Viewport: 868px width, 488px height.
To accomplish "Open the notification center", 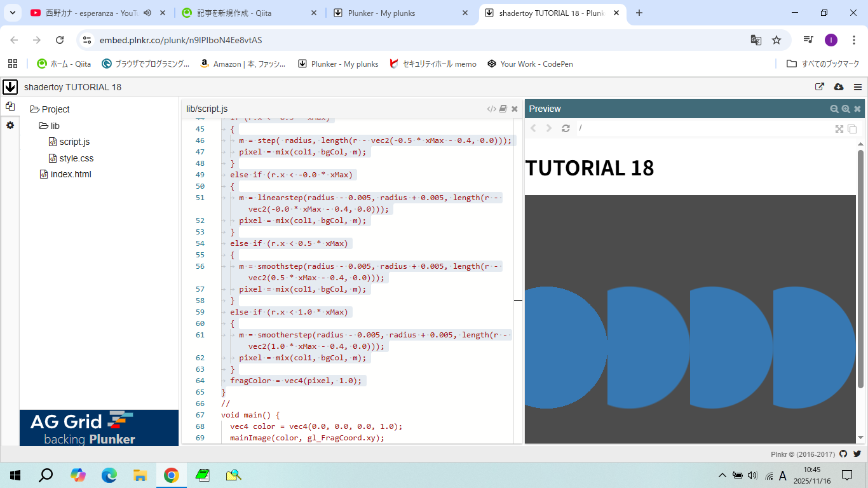I will pyautogui.click(x=846, y=475).
